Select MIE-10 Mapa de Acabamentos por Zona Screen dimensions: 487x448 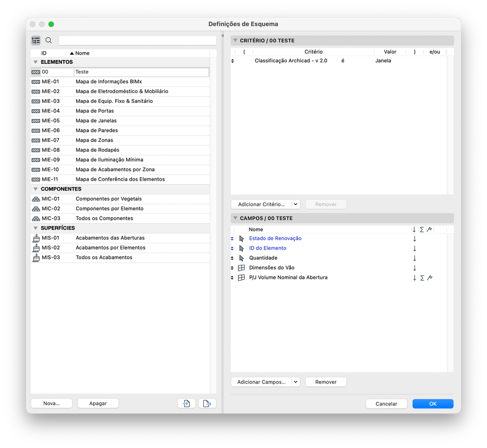120,170
